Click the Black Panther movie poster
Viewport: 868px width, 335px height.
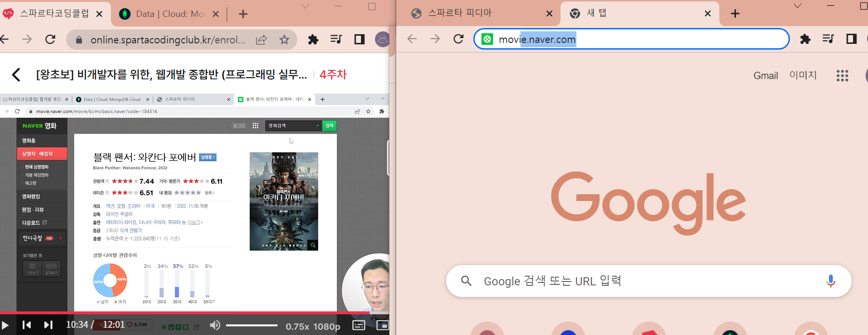284,201
